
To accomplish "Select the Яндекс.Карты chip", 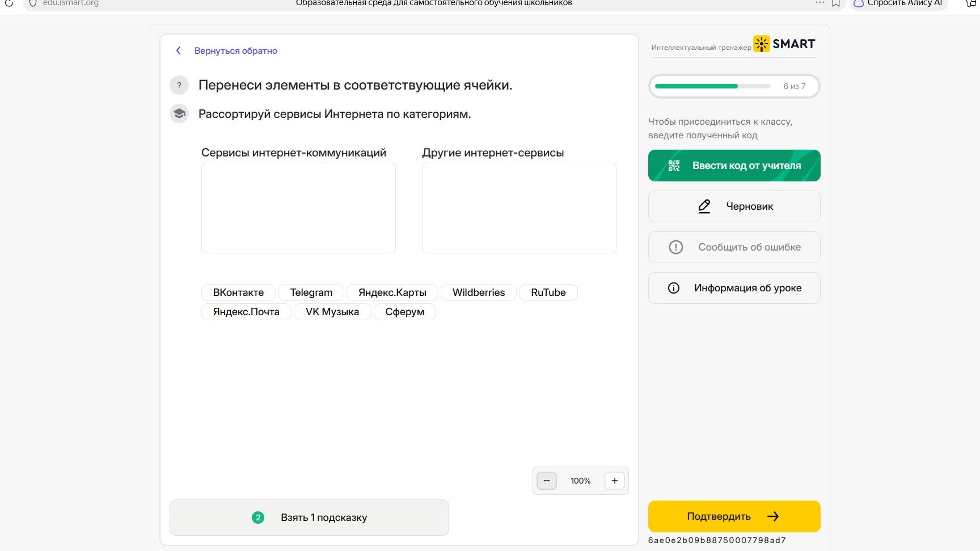I will [x=392, y=293].
